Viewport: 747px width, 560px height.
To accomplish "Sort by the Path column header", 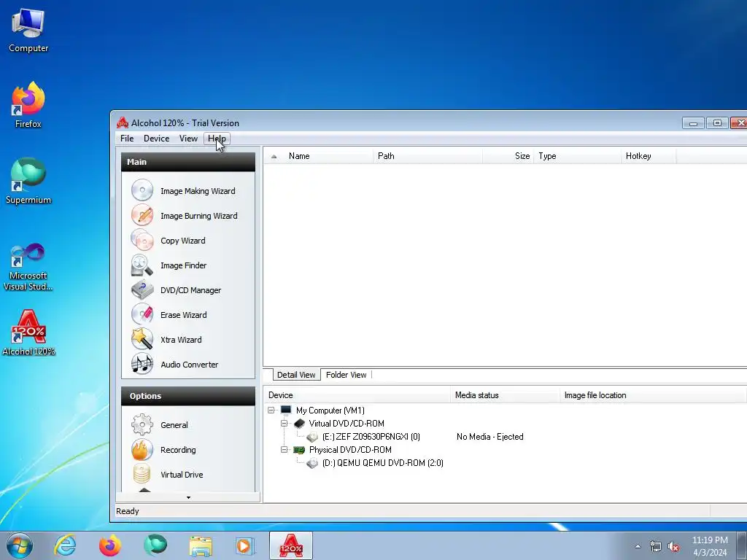I will pyautogui.click(x=427, y=156).
